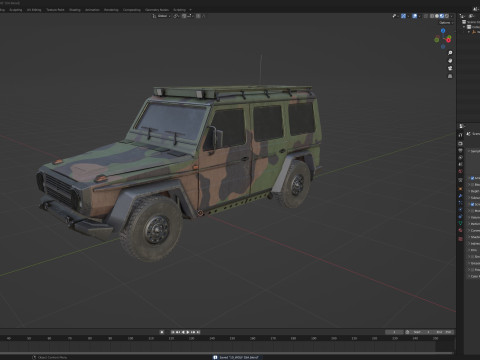Enable the Bloom checkbox
This screenshot has height=360, width=480.
point(472,184)
